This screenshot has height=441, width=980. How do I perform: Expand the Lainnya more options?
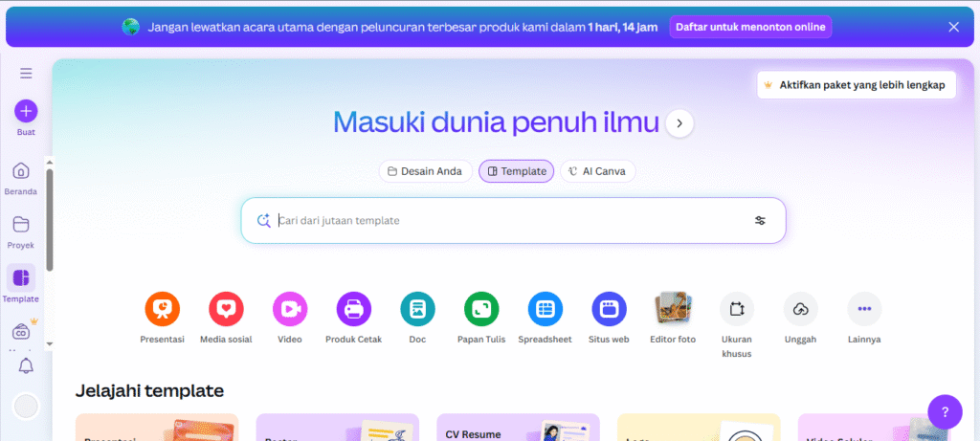(864, 309)
